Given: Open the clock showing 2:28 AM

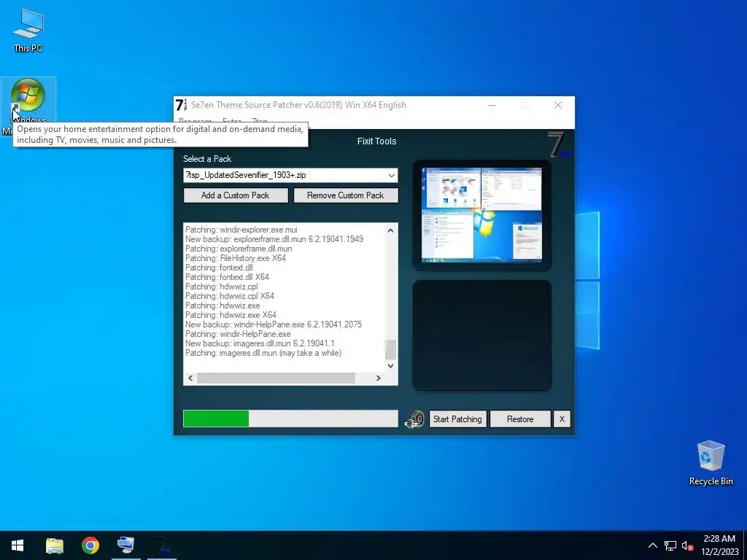Looking at the screenshot, I should pos(719,545).
